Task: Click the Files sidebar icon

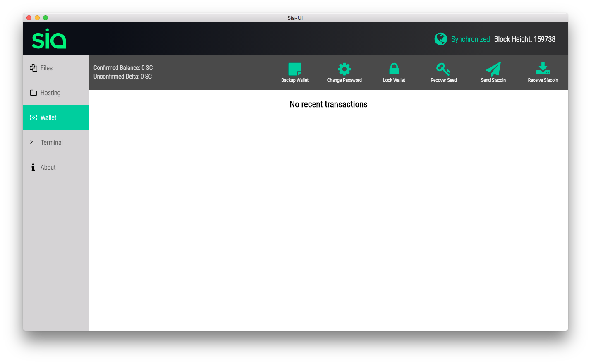Action: click(33, 68)
